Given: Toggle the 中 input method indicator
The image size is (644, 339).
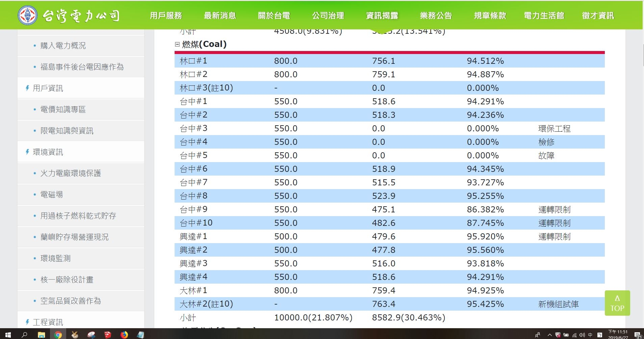Looking at the screenshot, I should [x=590, y=335].
